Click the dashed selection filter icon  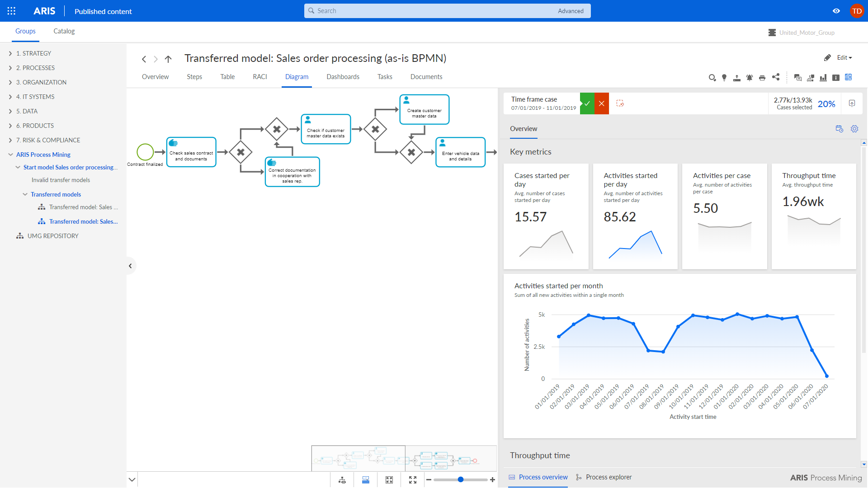coord(620,103)
